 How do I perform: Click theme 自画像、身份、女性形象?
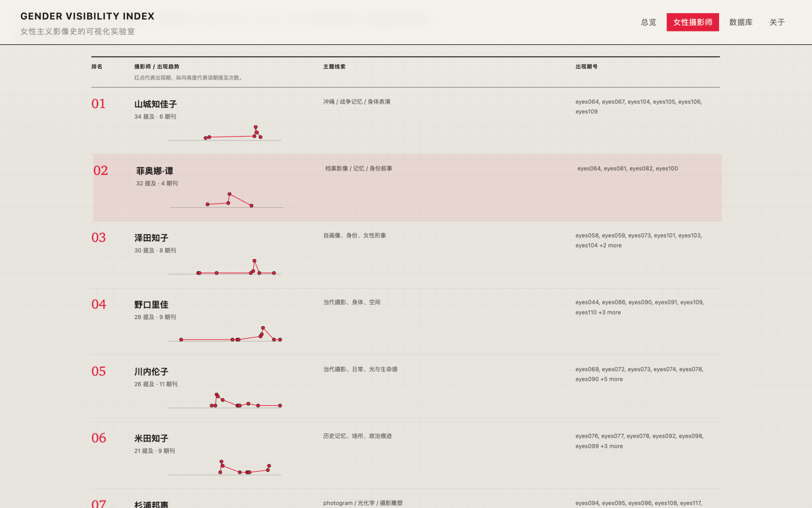[355, 235]
